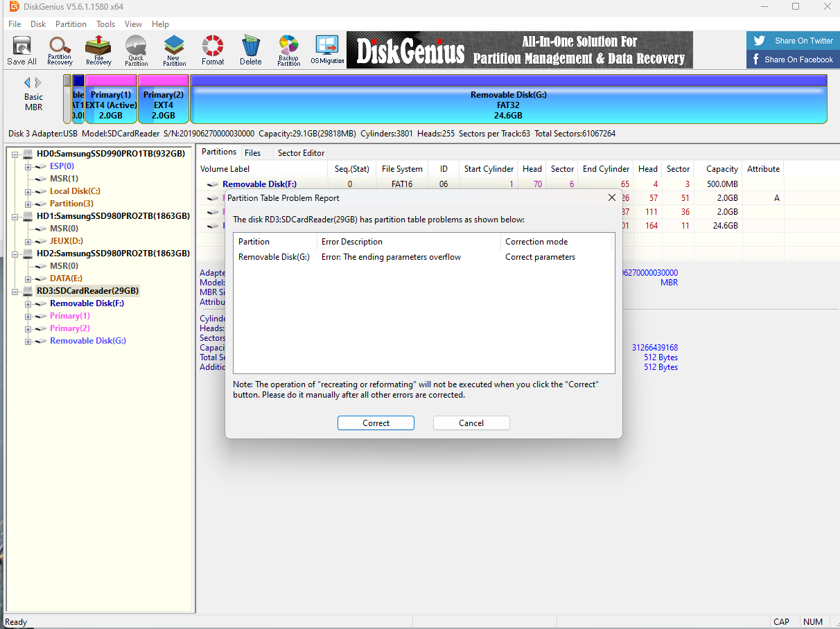Click the Share On Twitter link
This screenshot has height=629, width=840.
tap(794, 41)
